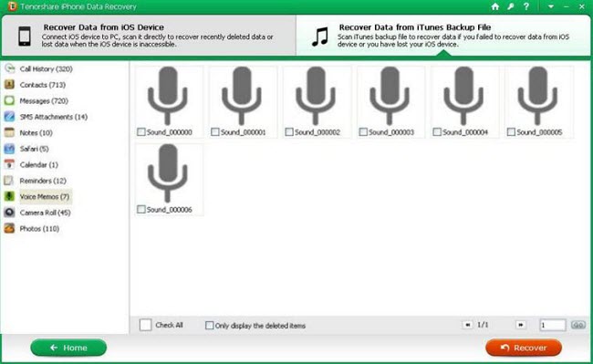Image resolution: width=593 pixels, height=364 pixels.
Task: Open Safari (5) category
Action: (x=34, y=149)
